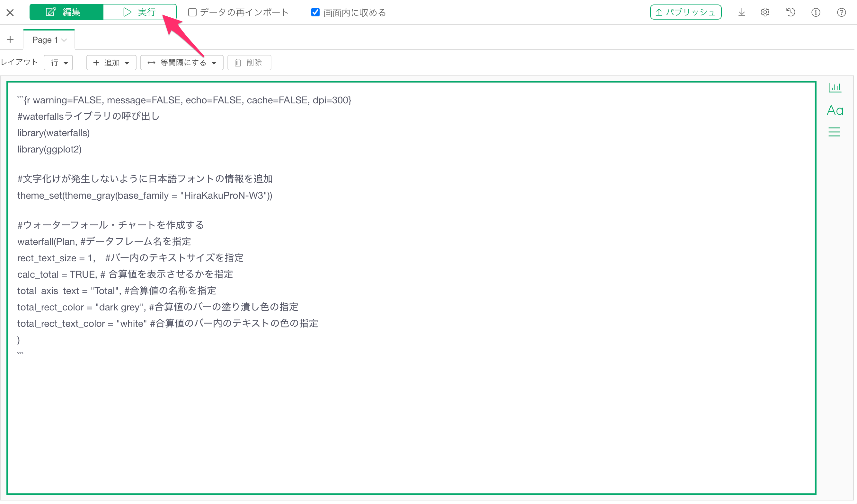Click the line library(ggplot2)
This screenshot has width=857, height=504.
tap(50, 149)
